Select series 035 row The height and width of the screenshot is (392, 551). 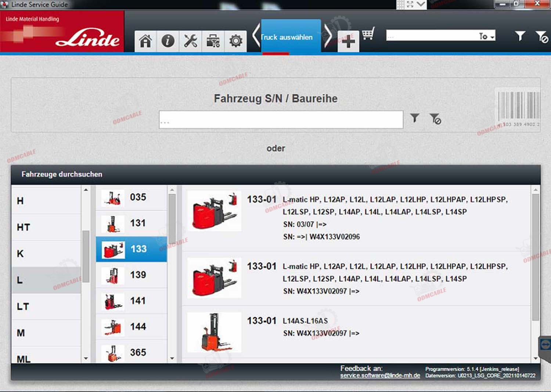[132, 198]
